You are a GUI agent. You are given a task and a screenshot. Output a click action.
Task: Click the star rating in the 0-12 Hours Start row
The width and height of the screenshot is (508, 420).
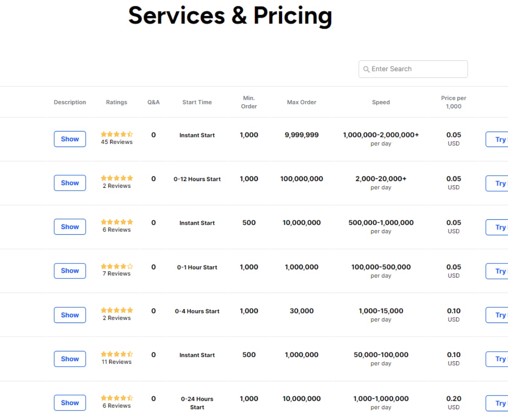(117, 178)
